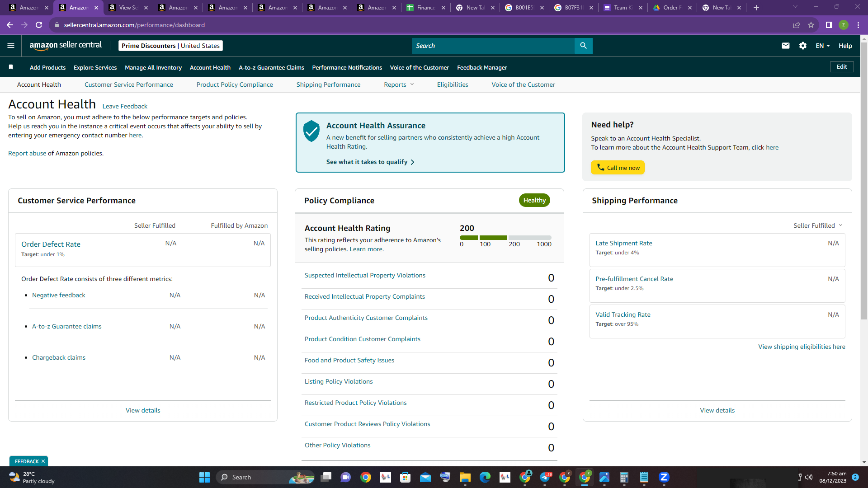
Task: Switch to the Team K browser tab
Action: coord(623,8)
